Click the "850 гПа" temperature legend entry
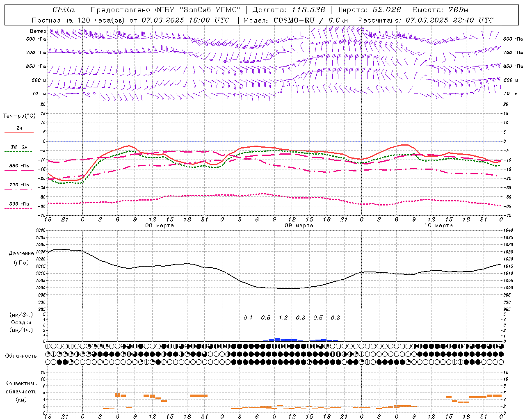 click(x=19, y=166)
